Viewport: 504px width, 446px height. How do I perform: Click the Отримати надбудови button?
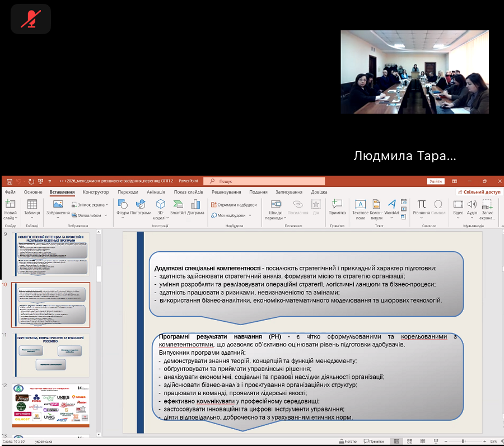tap(234, 205)
